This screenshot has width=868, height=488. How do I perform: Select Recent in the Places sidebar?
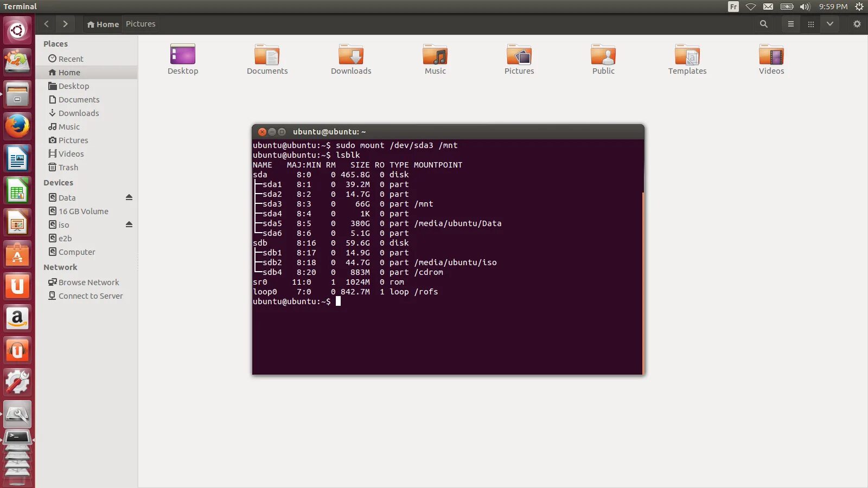click(86, 59)
